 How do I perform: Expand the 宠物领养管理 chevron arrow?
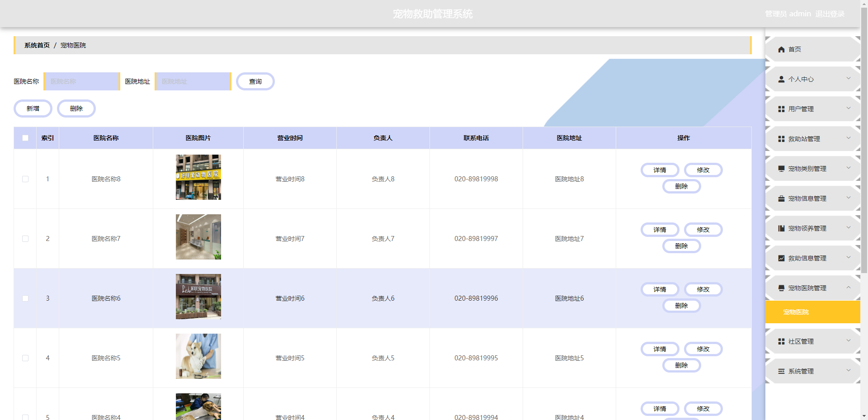coord(849,228)
